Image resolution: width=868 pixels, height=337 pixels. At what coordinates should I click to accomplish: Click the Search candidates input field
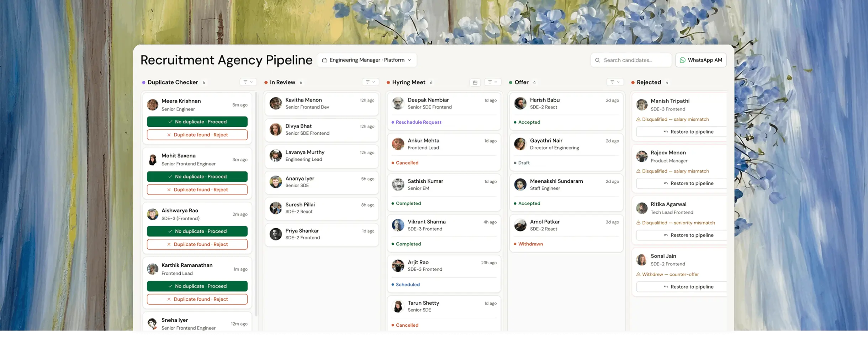click(631, 60)
